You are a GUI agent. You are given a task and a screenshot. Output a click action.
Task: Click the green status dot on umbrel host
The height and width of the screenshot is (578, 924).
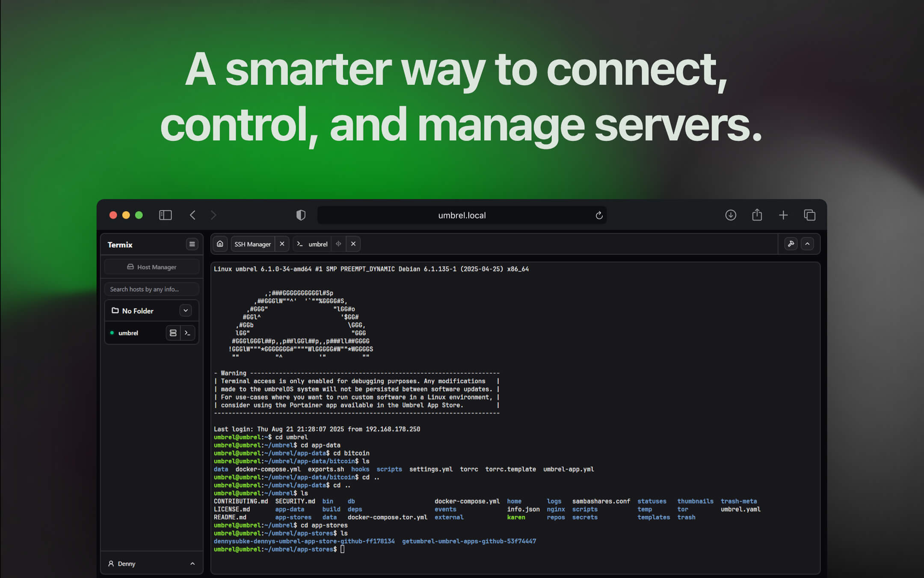(x=113, y=333)
